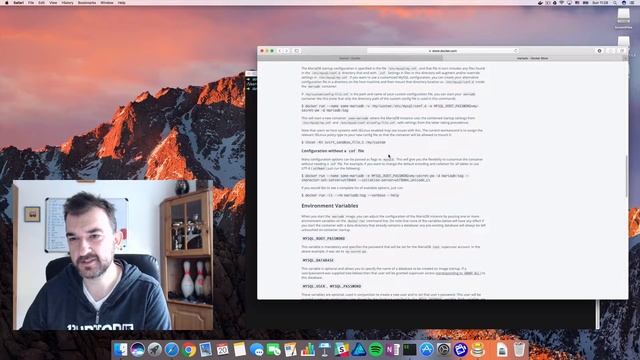Open the OneNote app in dock
The height and width of the screenshot is (360, 640).
point(393,350)
